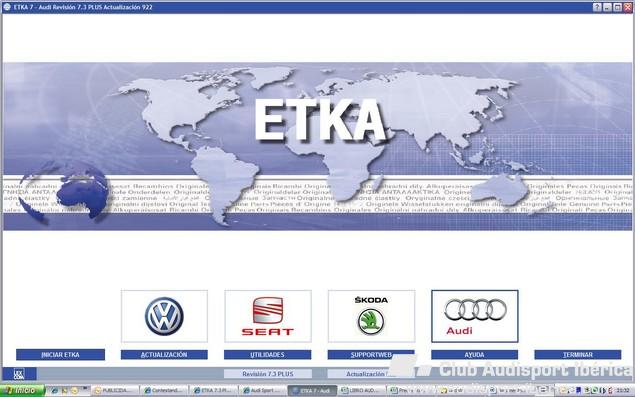
Task: Switch to the Contestand... taskbar window
Action: point(164,391)
